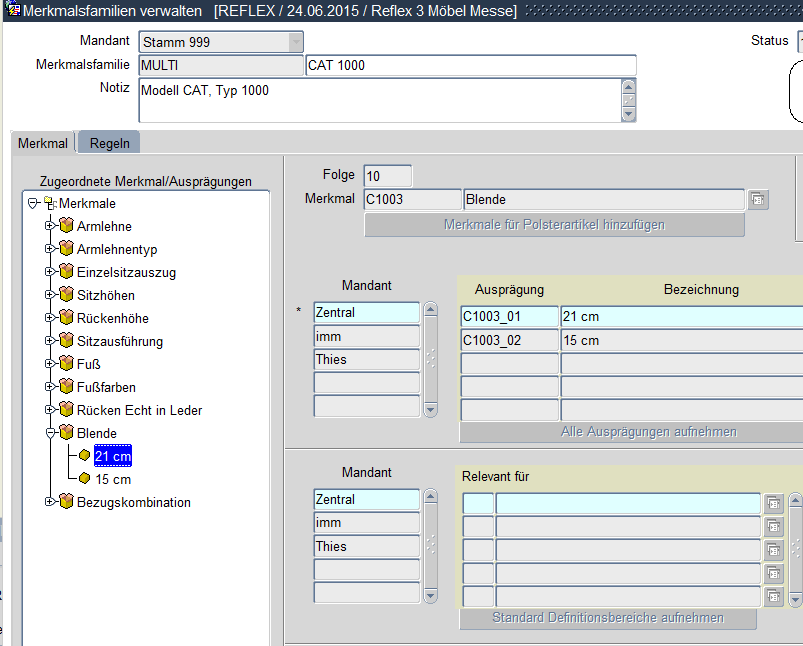Click the Bezugskombination package icon
The image size is (803, 646).
67,502
